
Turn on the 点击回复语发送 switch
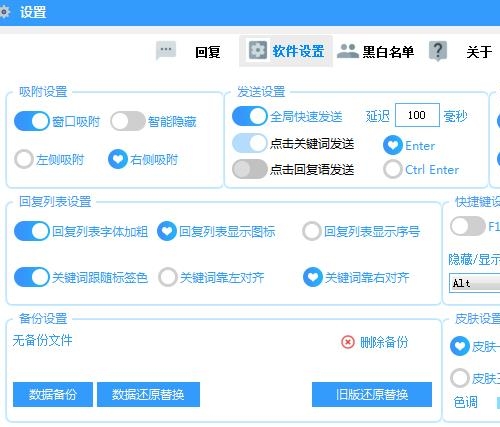(x=250, y=169)
